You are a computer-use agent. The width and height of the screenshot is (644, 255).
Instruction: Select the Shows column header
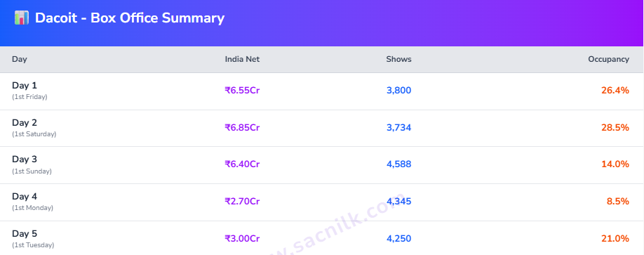[x=398, y=59]
